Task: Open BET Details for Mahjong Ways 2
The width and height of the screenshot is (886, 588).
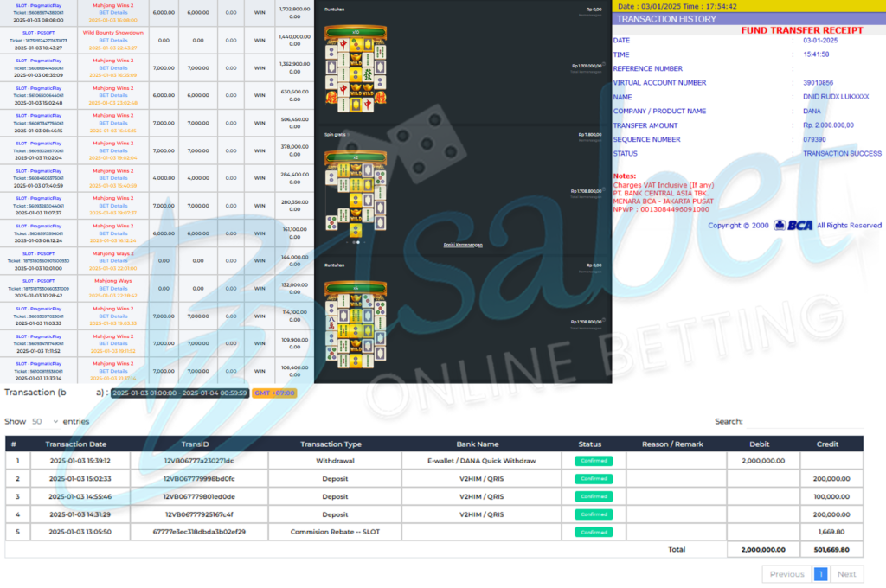Action: point(113,261)
